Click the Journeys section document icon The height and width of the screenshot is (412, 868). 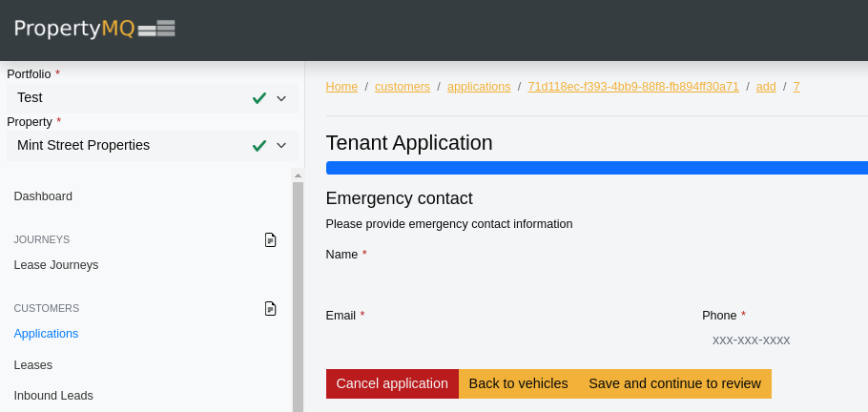(271, 239)
